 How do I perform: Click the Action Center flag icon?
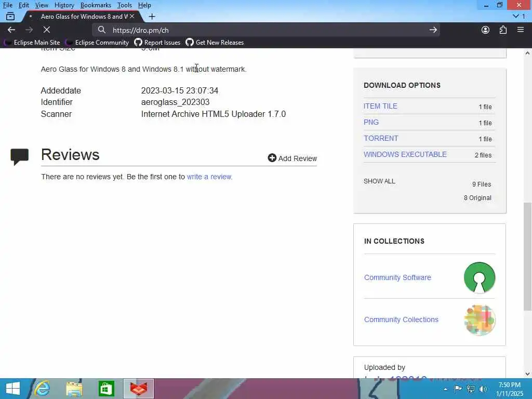pyautogui.click(x=458, y=389)
